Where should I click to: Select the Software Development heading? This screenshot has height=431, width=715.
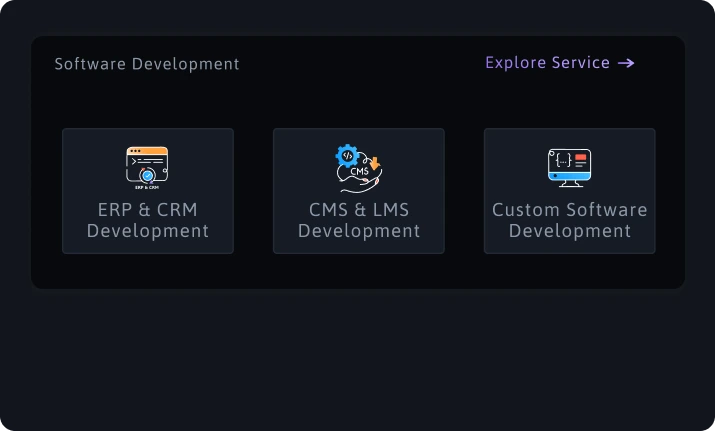point(147,64)
